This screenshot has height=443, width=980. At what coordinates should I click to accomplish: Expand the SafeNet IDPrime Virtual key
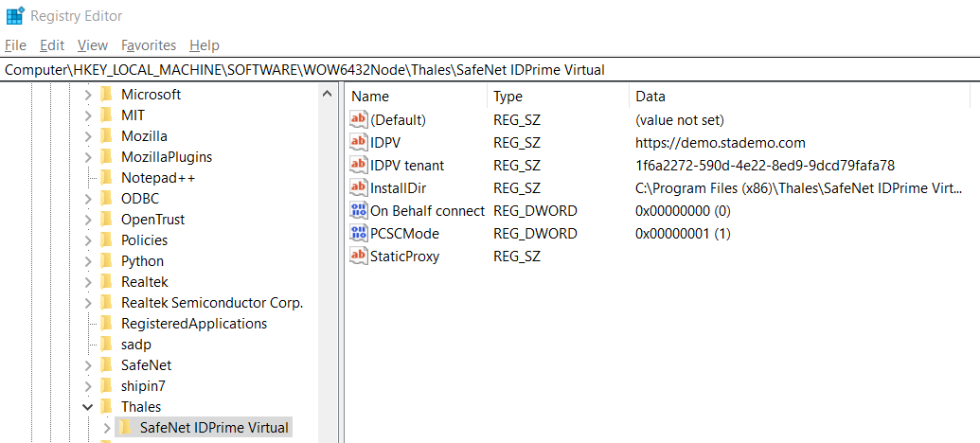pyautogui.click(x=107, y=428)
